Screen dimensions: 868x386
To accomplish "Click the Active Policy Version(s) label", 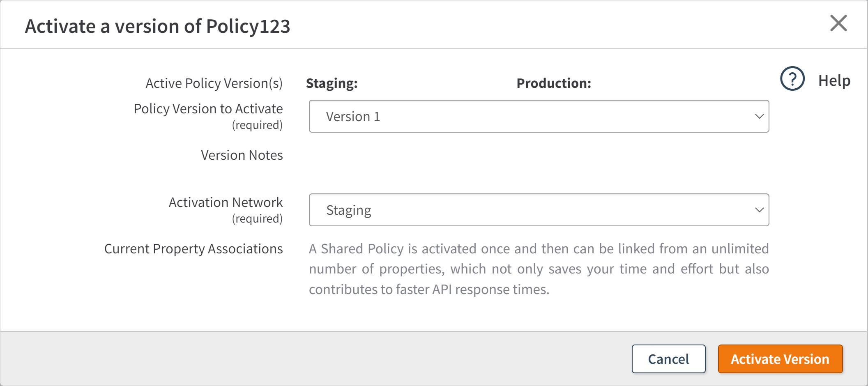I will [x=214, y=83].
